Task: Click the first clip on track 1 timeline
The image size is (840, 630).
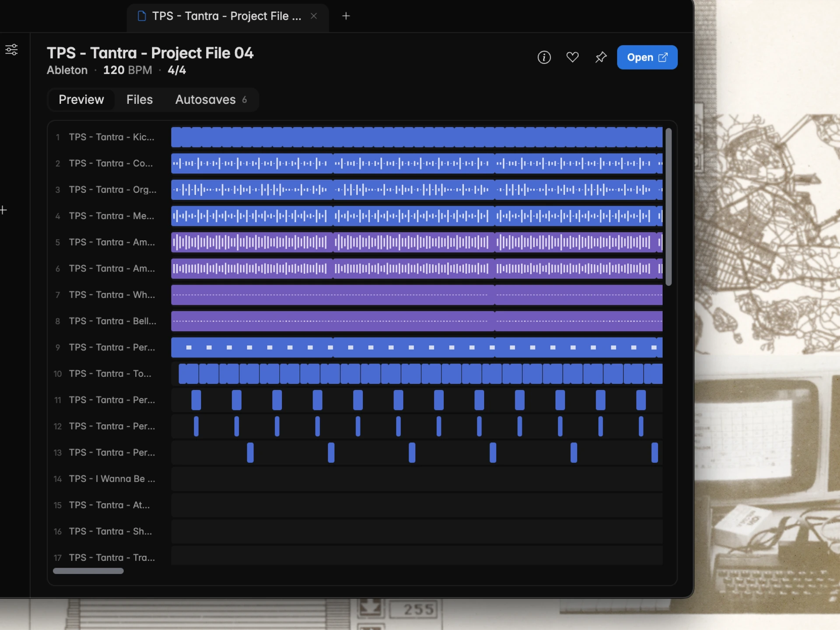Action: point(176,137)
